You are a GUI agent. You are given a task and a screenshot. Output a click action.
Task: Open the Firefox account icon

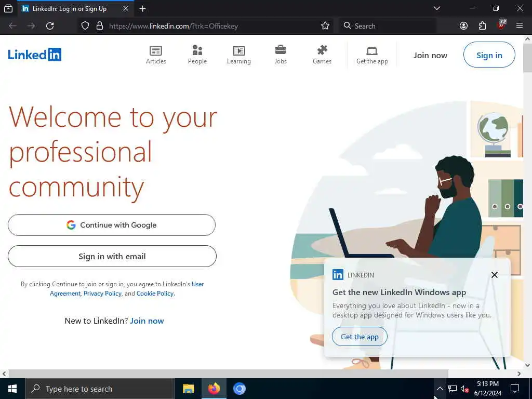tap(463, 26)
